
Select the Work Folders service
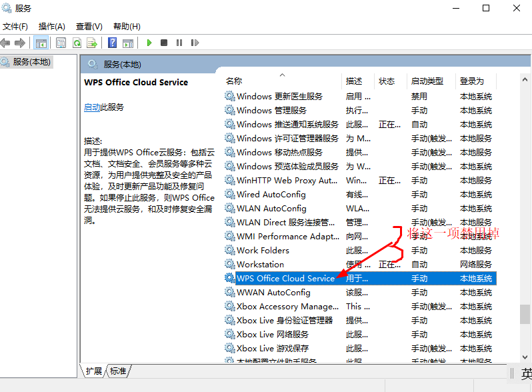pyautogui.click(x=360, y=251)
